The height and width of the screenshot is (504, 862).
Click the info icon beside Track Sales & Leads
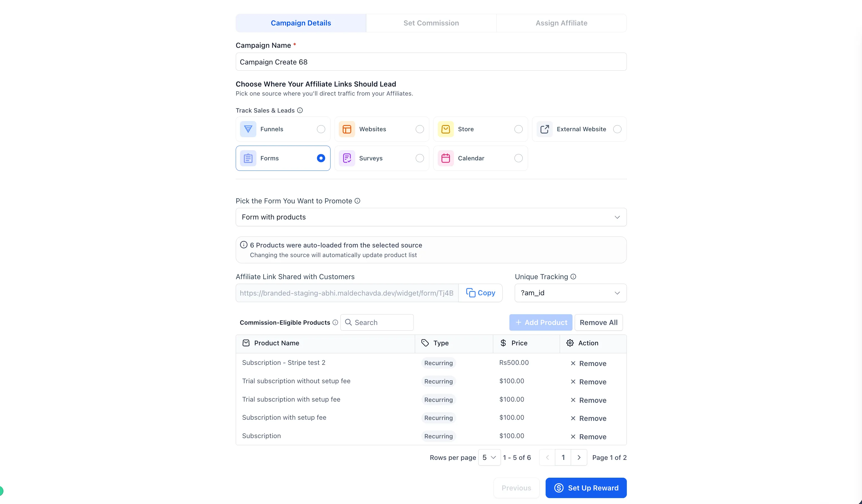[x=300, y=110]
